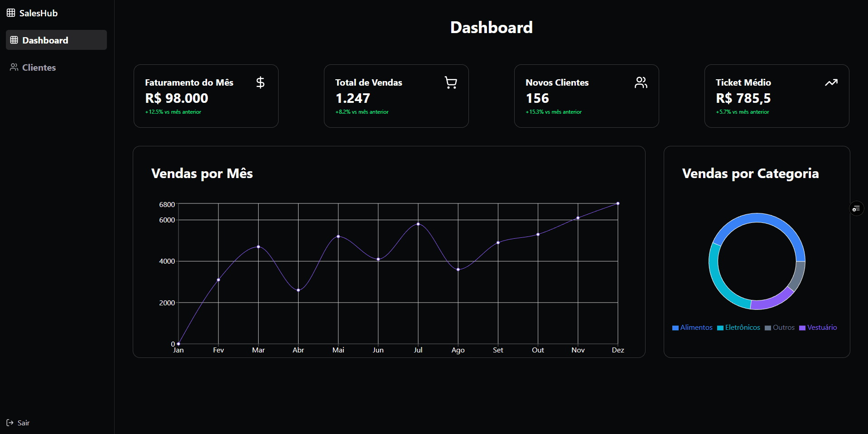Click Sair to log out
Screen dimensions: 868x434
pyautogui.click(x=23, y=423)
